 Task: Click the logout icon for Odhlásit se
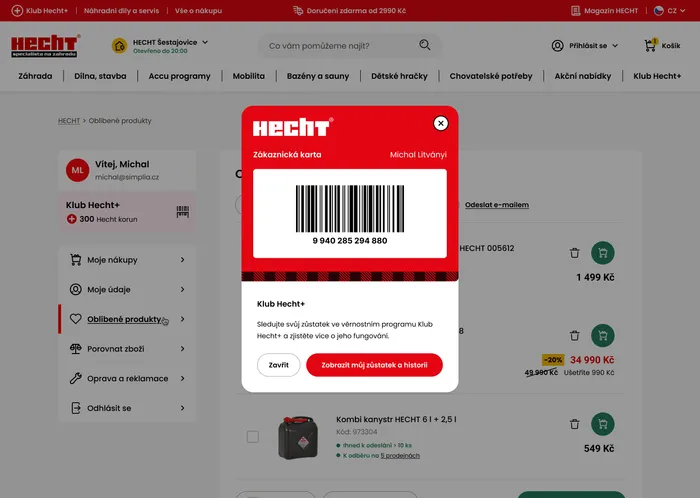click(75, 408)
